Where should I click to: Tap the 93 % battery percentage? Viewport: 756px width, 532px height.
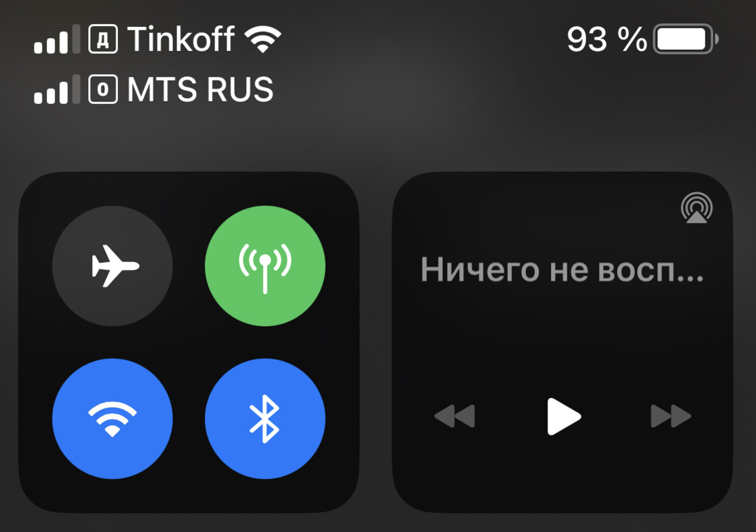point(606,39)
